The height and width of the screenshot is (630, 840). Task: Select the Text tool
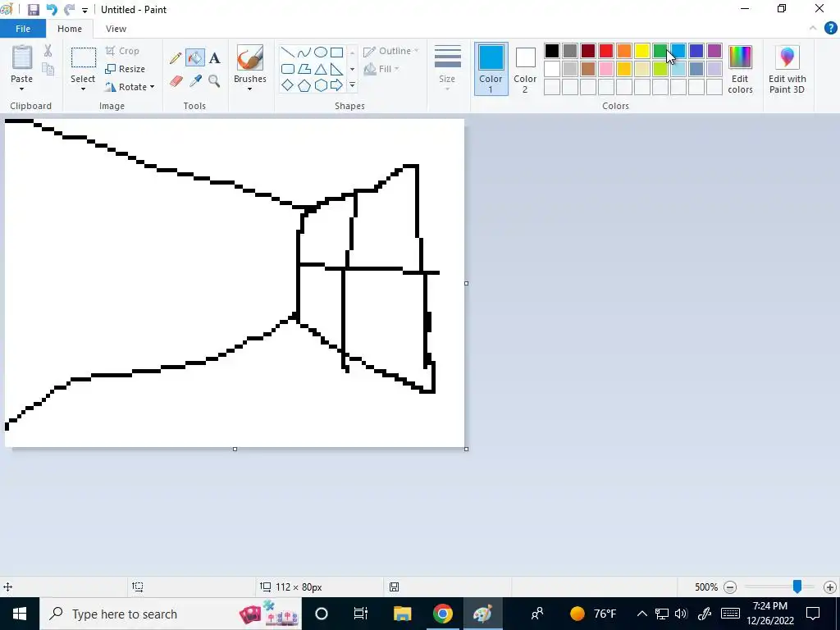pyautogui.click(x=214, y=58)
